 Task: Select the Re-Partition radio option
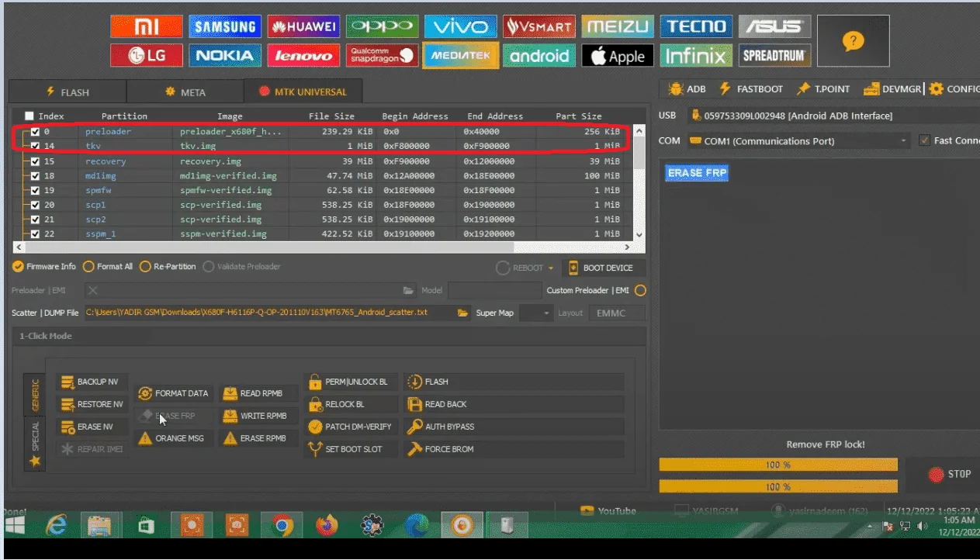[168, 266]
